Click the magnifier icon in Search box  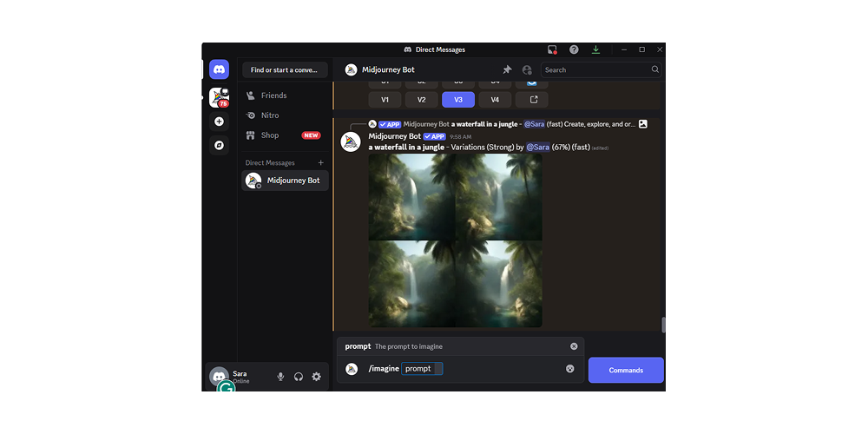(x=654, y=69)
